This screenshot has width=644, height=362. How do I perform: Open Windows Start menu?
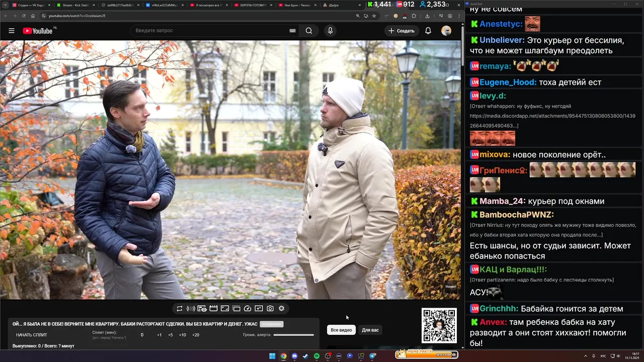[x=272, y=356]
